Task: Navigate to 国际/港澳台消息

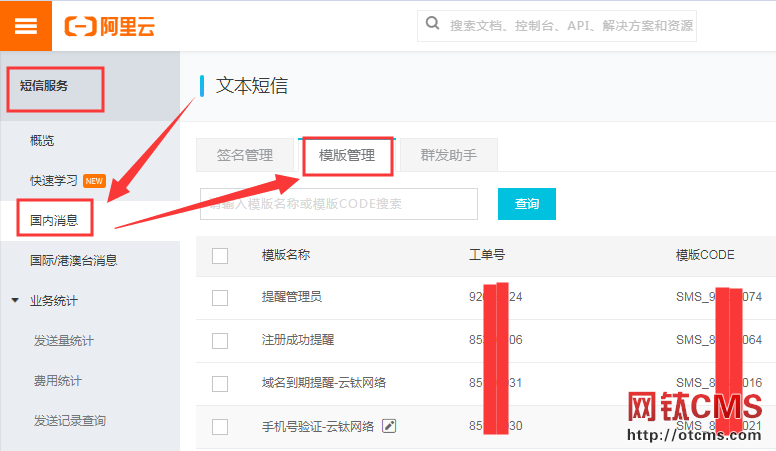Action: 74,260
